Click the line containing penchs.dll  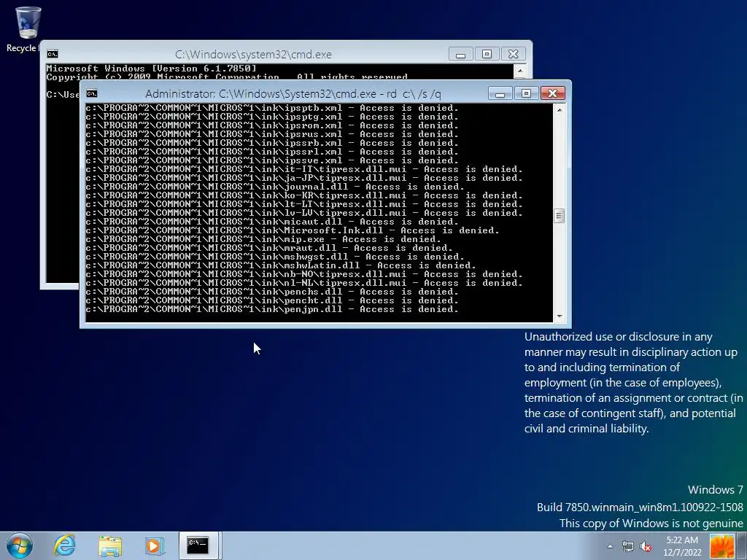[272, 292]
